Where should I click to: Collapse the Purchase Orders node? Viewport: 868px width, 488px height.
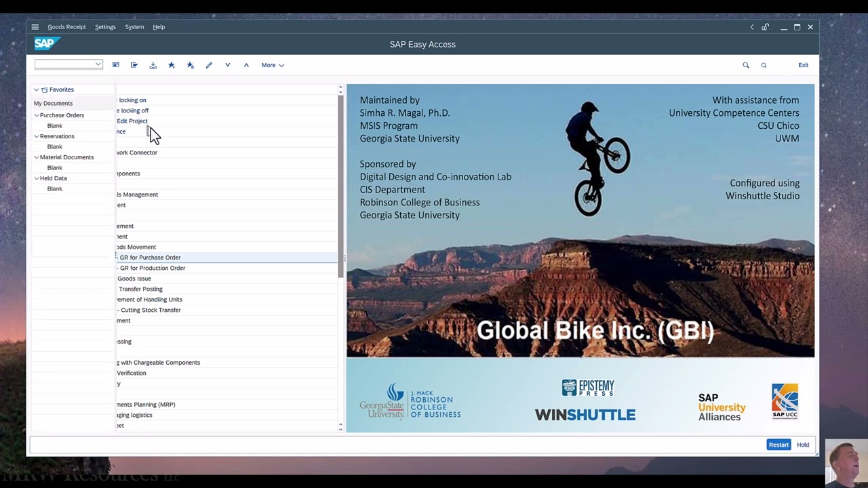coord(37,115)
